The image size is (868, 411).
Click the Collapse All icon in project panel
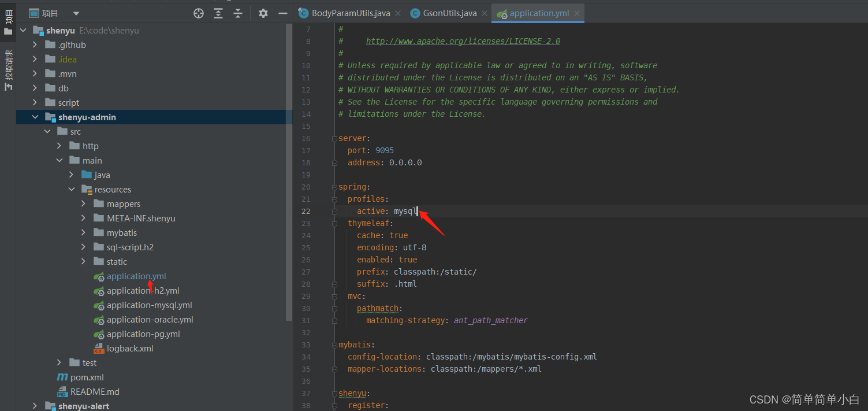pyautogui.click(x=238, y=13)
